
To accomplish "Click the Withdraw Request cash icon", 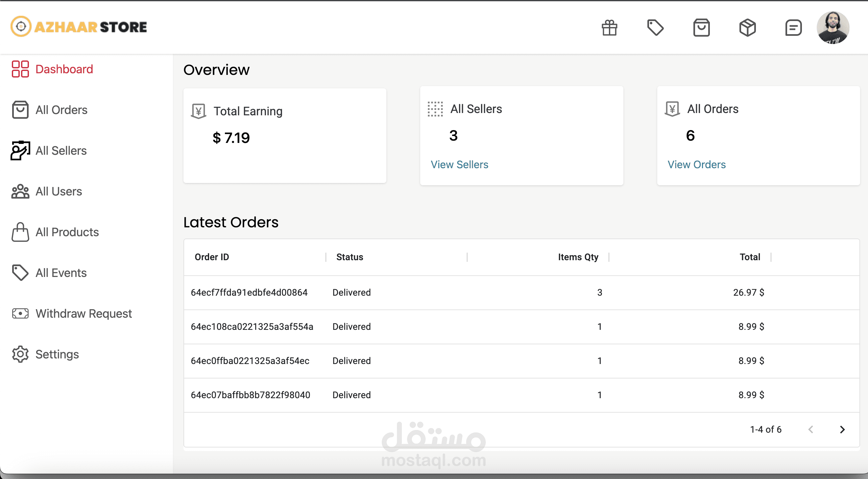I will [x=20, y=313].
